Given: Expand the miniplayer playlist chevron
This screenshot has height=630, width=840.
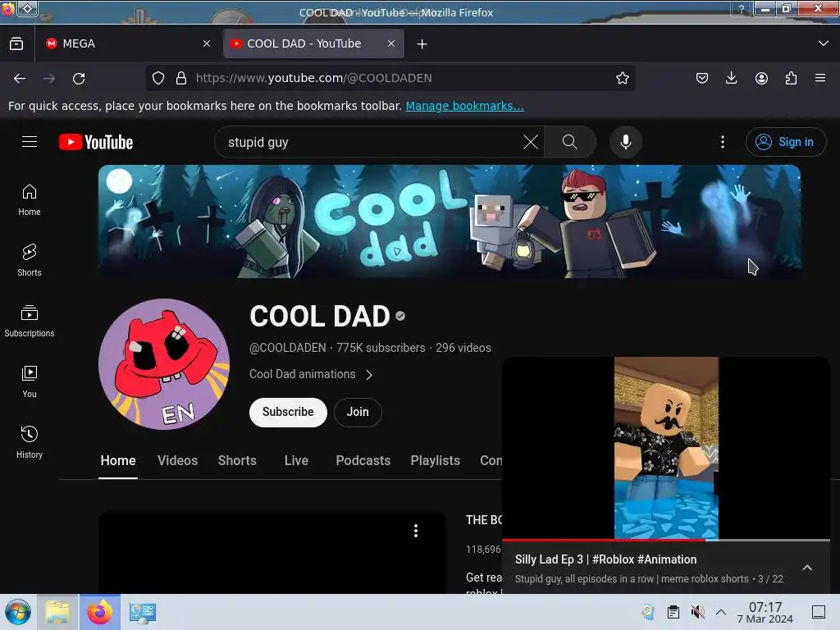Looking at the screenshot, I should pyautogui.click(x=807, y=568).
